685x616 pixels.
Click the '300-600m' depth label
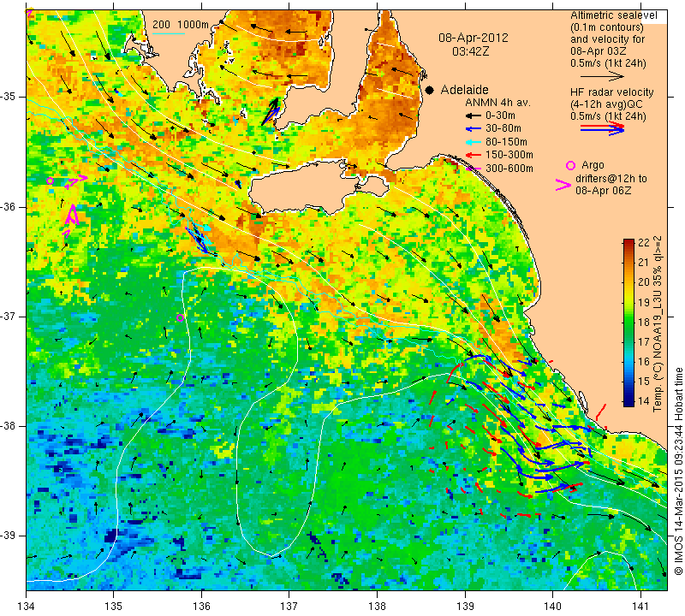point(509,169)
